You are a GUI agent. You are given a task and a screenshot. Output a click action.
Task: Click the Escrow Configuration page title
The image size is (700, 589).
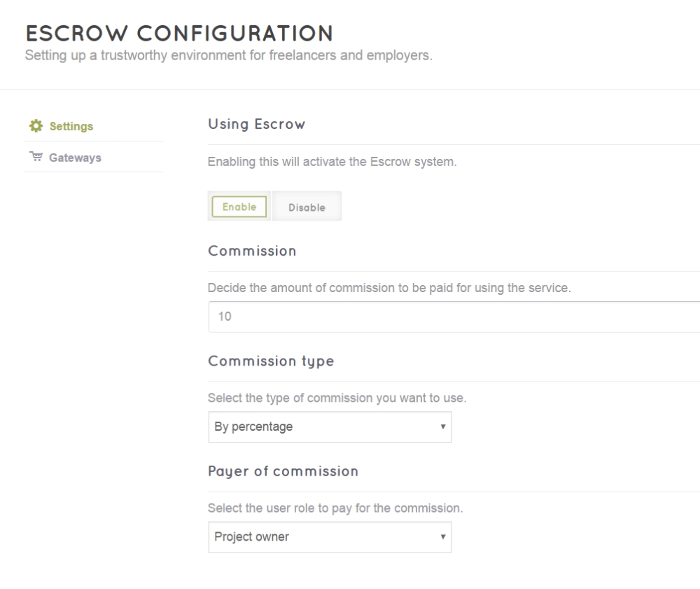click(179, 33)
